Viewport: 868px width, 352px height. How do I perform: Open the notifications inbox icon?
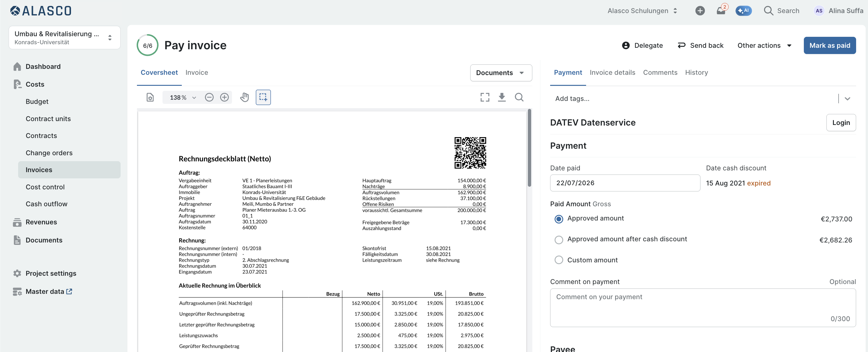coord(721,11)
